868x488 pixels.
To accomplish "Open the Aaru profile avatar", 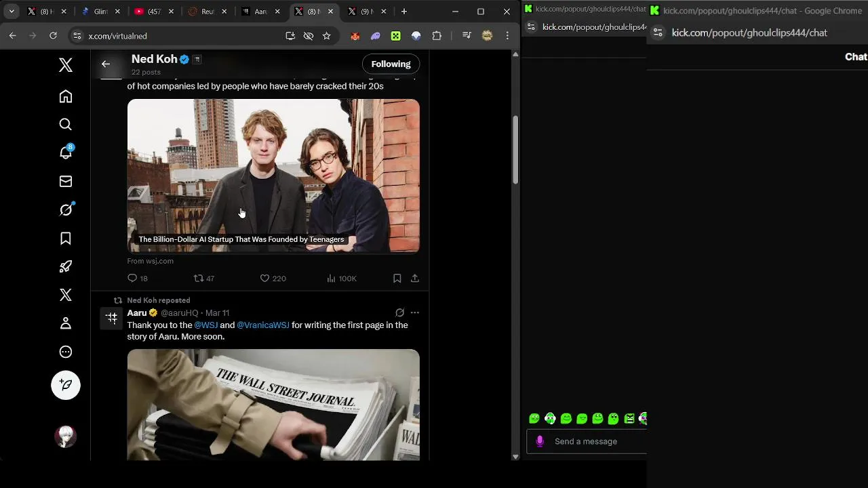I will [112, 317].
